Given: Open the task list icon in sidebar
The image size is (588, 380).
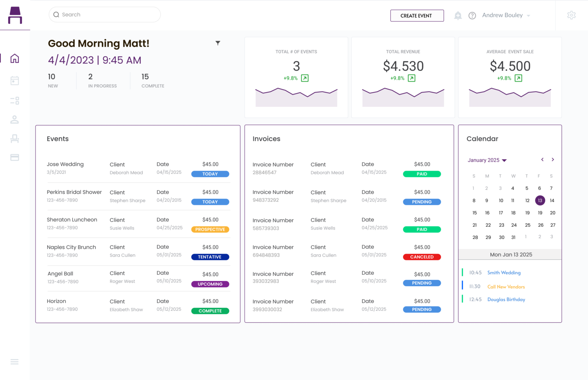Looking at the screenshot, I should (15, 100).
